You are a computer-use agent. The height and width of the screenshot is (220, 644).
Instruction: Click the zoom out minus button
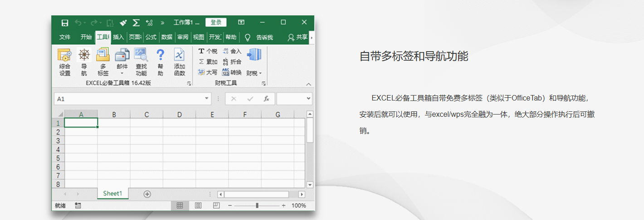(230, 206)
